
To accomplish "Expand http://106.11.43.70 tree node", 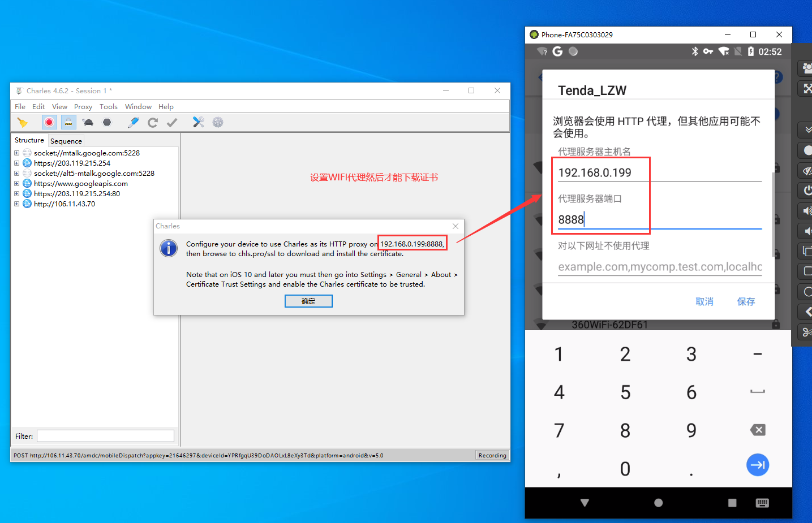I will pos(16,204).
